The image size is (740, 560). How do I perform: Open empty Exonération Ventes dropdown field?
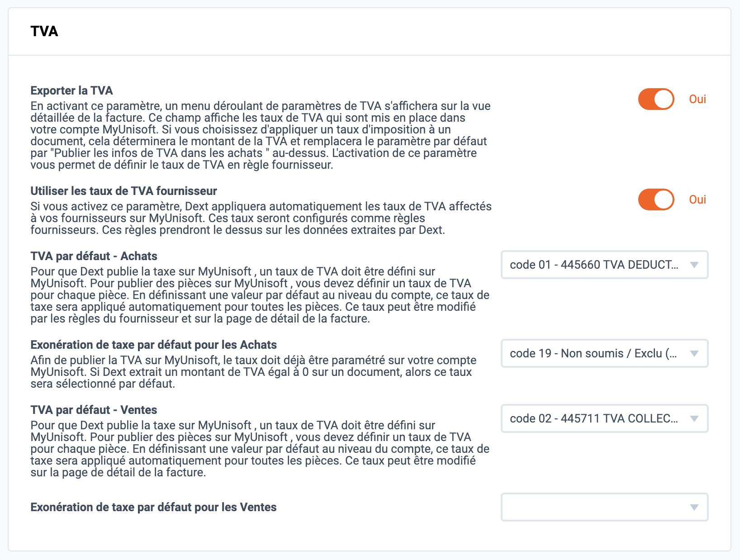[604, 507]
